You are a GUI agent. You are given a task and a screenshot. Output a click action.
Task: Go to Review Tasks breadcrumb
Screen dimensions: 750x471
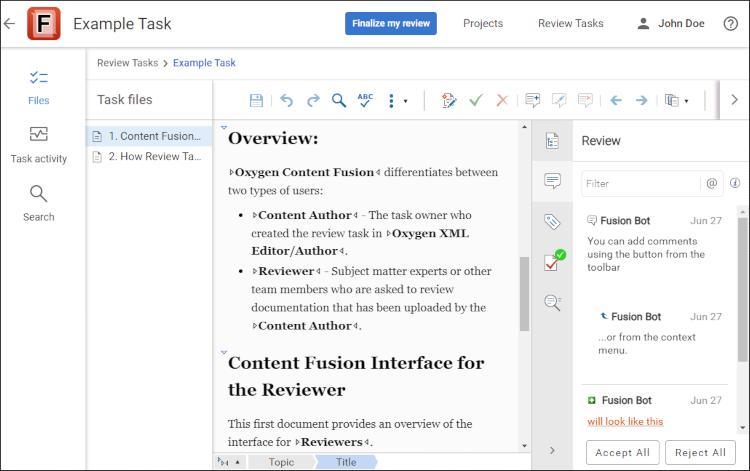pyautogui.click(x=127, y=63)
